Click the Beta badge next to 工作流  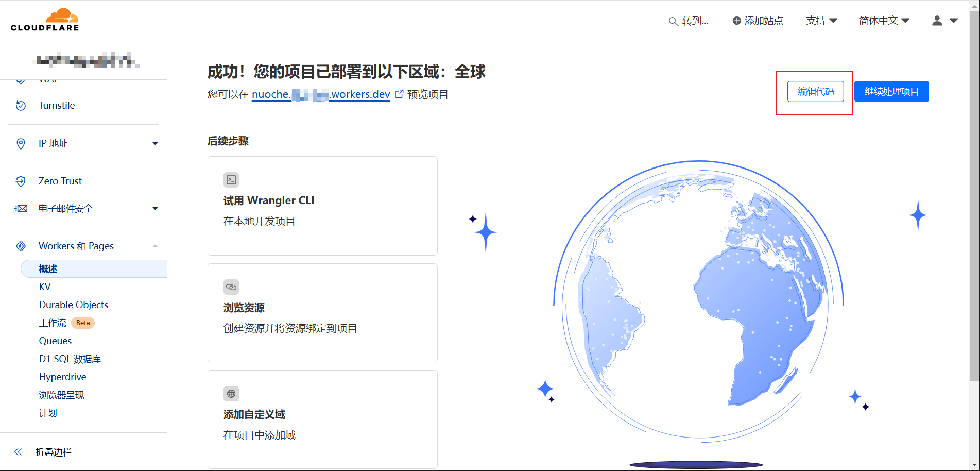pos(83,323)
